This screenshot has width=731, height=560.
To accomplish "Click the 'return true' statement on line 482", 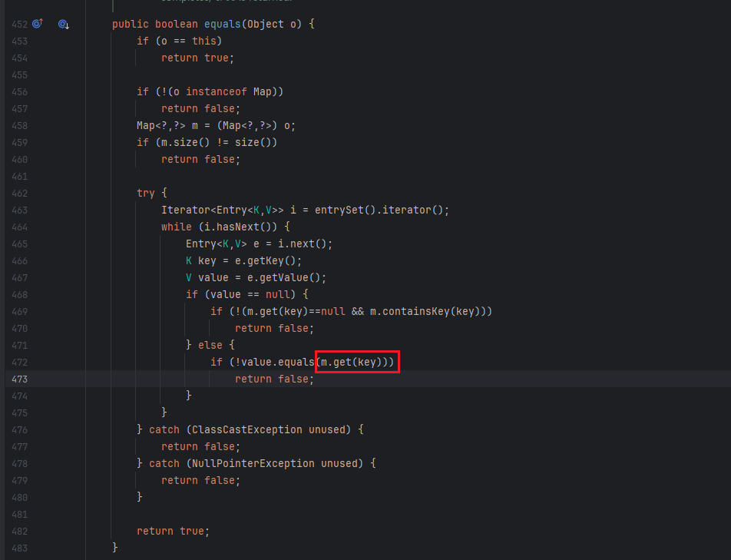I will [x=172, y=531].
